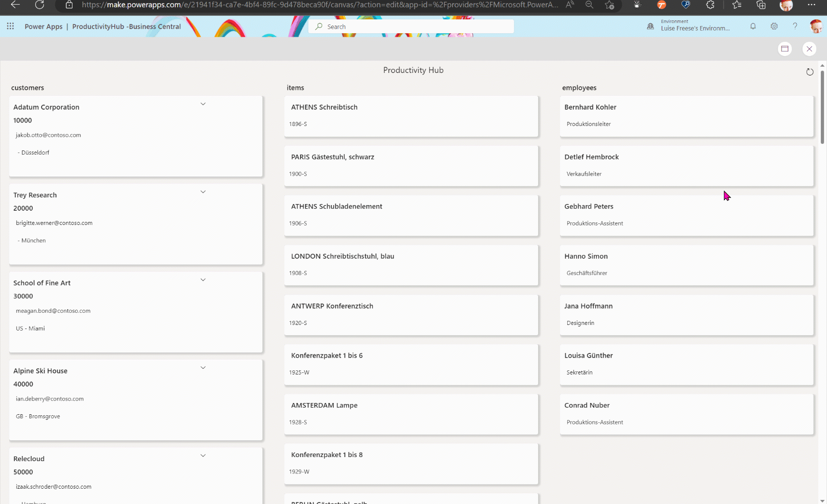Click the jakob.otto@contoso.com email
The height and width of the screenshot is (504, 827).
[48, 135]
